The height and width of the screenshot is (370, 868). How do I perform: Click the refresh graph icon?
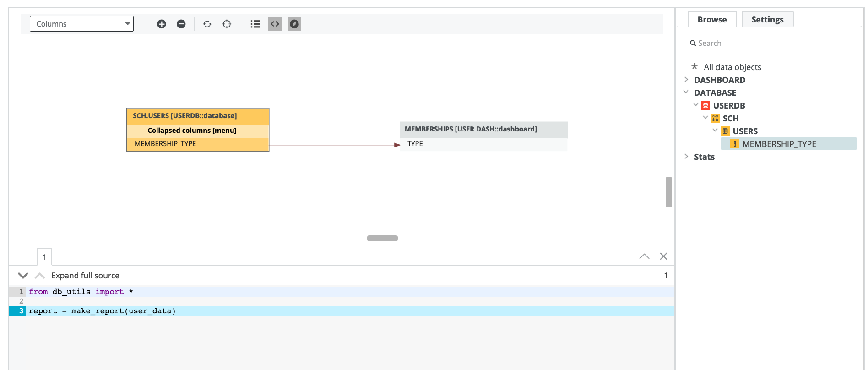pyautogui.click(x=207, y=24)
